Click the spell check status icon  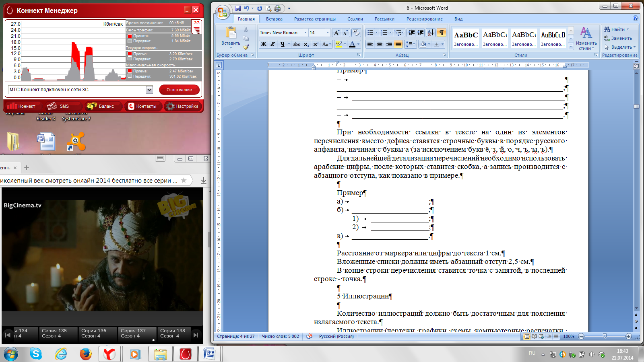tap(309, 336)
